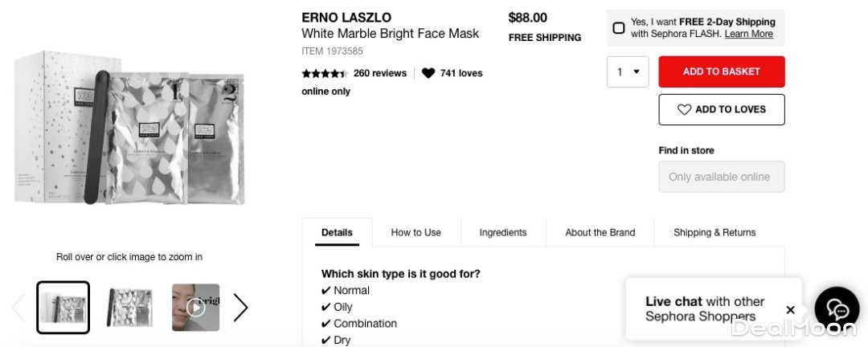Click the star rating icons
Viewport: 868px width, 347px height.
[x=324, y=73]
